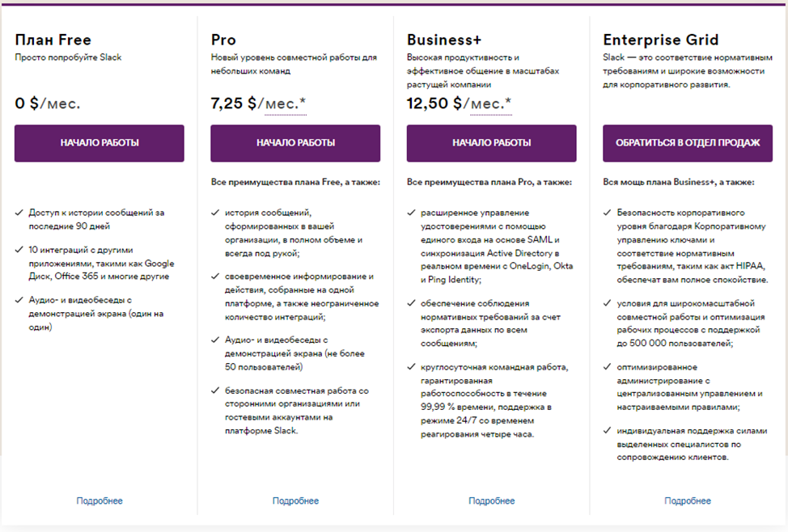Click checkmark beside "500 000 пользователей" item

pyautogui.click(x=608, y=303)
